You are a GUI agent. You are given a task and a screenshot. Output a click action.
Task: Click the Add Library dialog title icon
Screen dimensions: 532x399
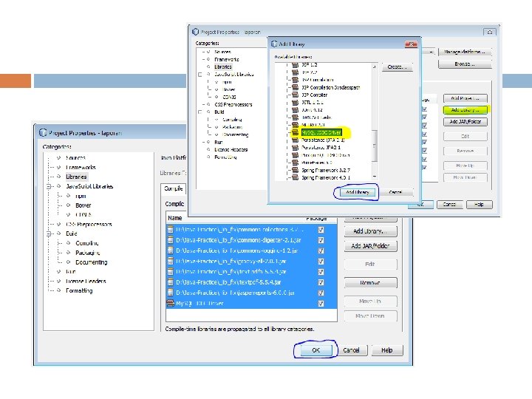274,44
